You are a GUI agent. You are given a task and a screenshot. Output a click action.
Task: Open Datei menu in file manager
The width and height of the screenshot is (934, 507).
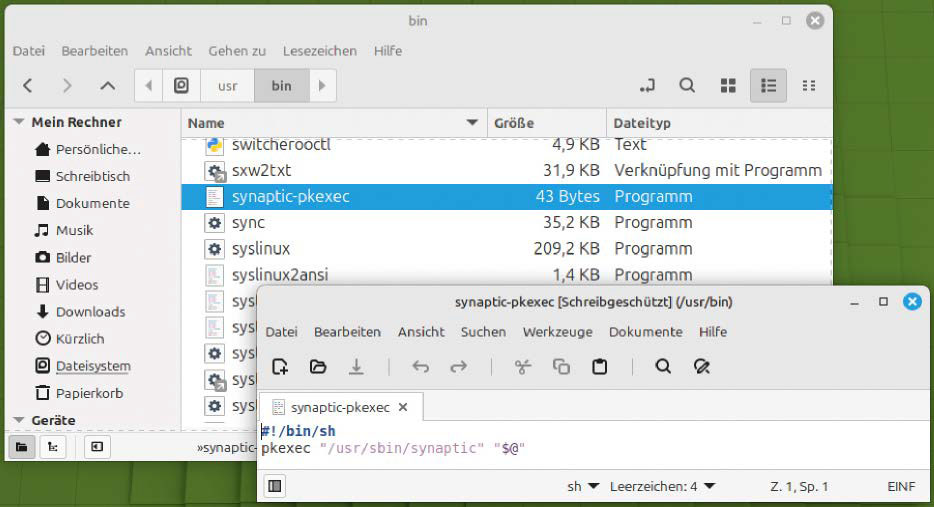[29, 51]
